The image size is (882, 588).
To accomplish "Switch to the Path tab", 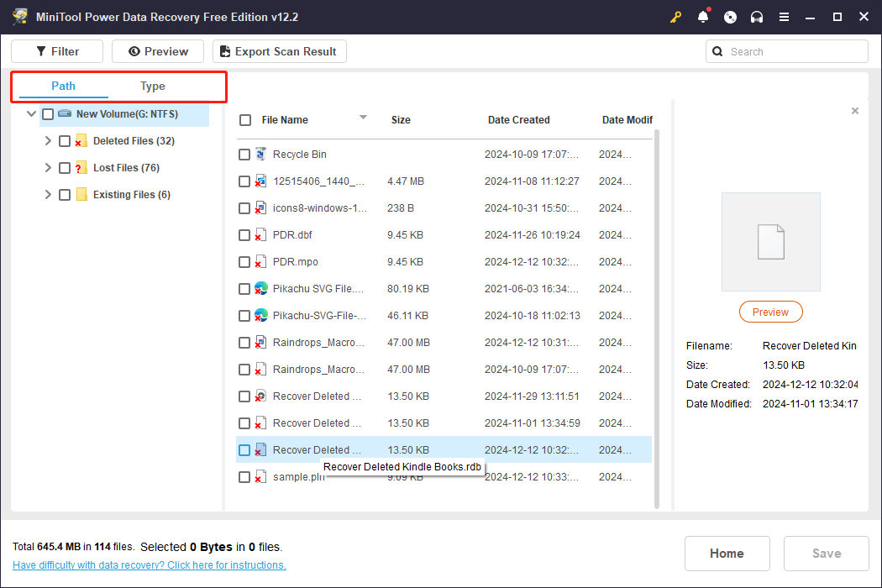I will tap(63, 86).
